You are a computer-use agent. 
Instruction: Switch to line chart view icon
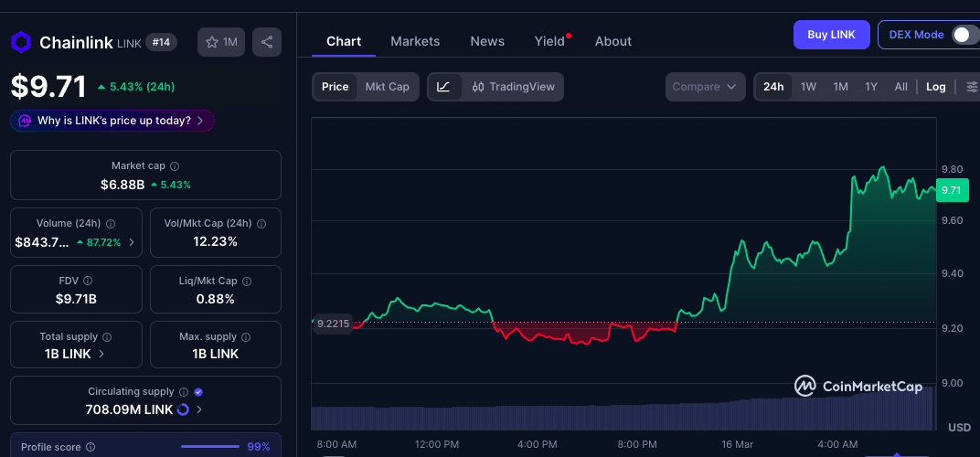443,87
